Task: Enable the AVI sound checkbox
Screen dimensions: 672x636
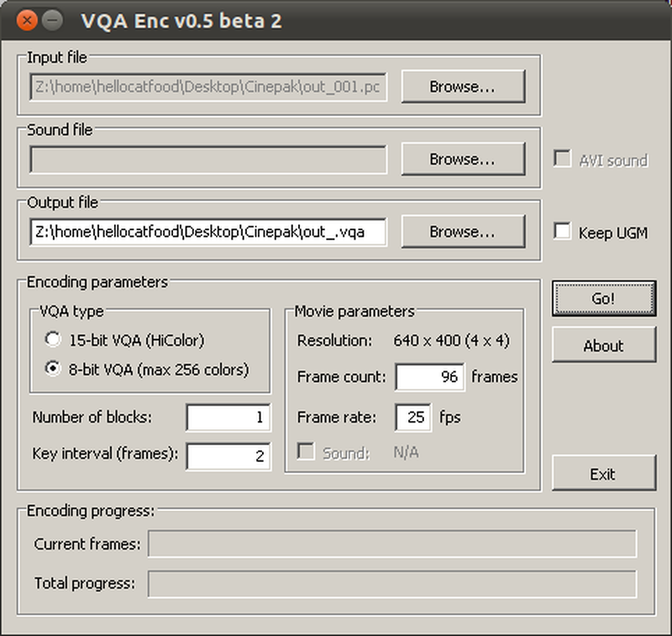Action: [562, 159]
